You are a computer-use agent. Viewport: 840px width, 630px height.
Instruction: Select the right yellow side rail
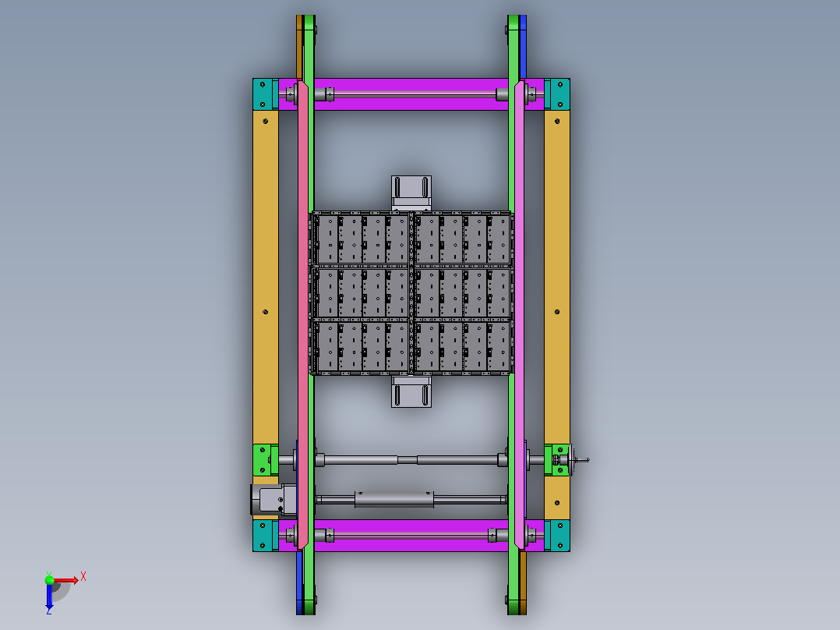(x=557, y=278)
